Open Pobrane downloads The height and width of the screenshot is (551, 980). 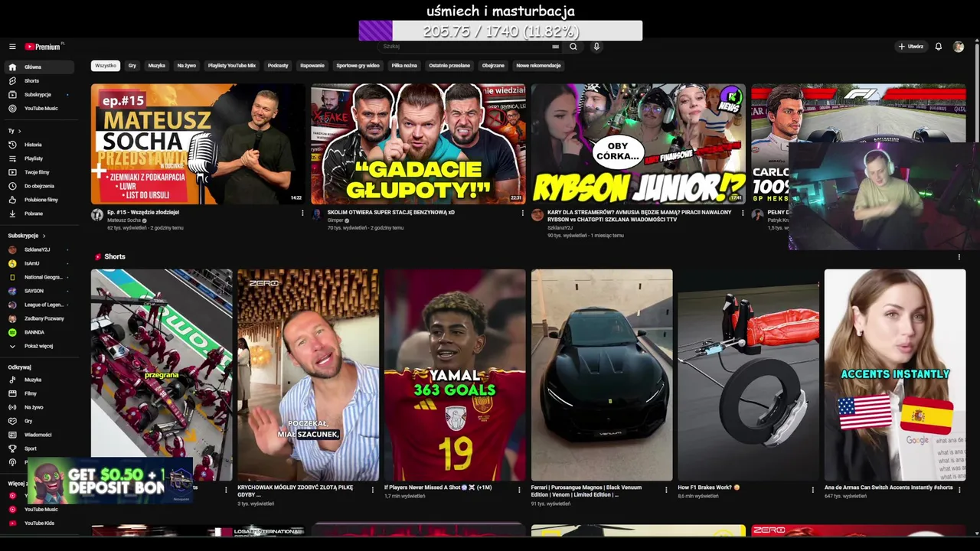[x=40, y=214]
